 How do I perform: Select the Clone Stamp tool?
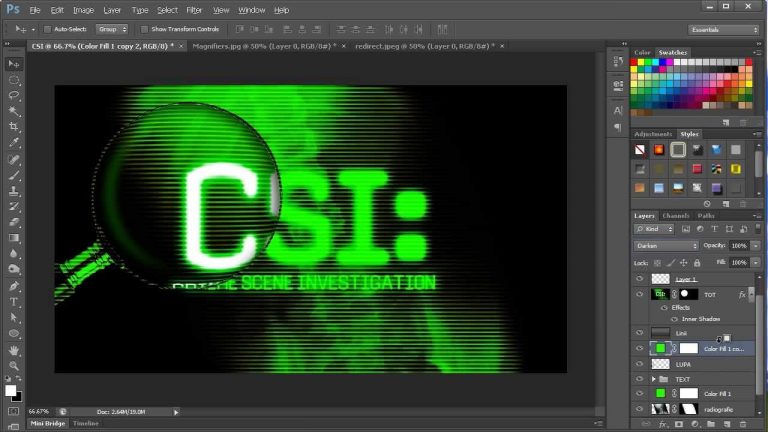point(14,191)
